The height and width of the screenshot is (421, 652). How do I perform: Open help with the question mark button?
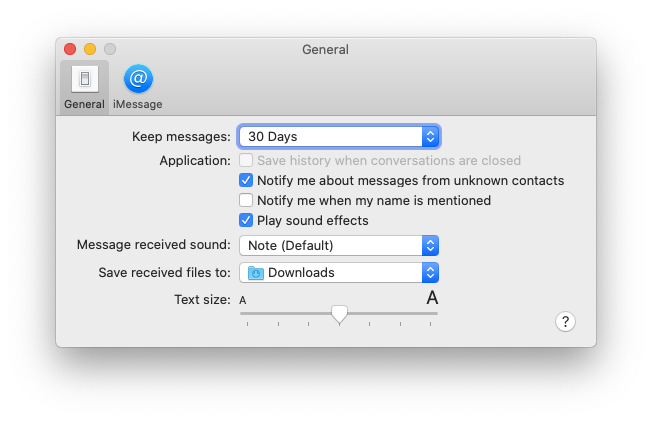[565, 321]
